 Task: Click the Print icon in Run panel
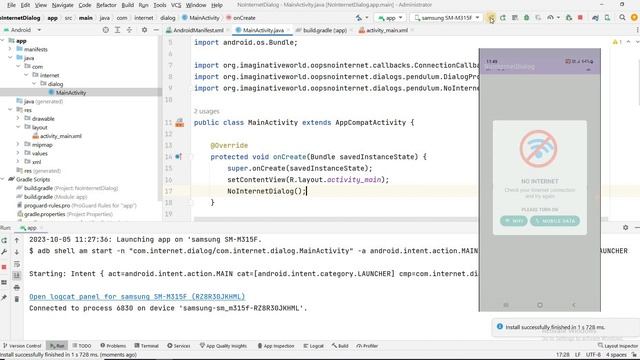click(x=17, y=287)
